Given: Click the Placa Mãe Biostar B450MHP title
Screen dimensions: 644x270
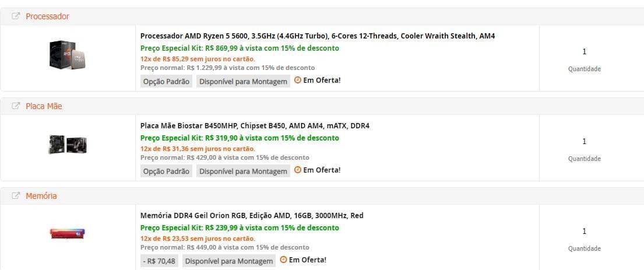Looking at the screenshot, I should (x=255, y=126).
